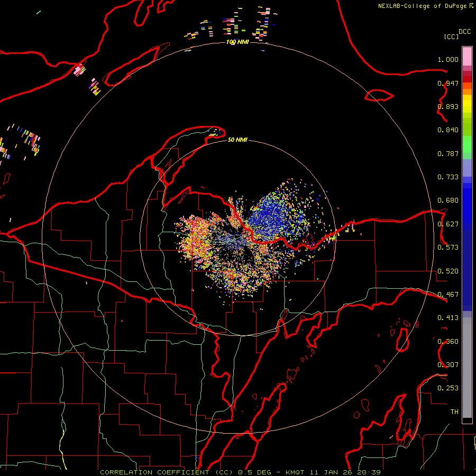The height and width of the screenshot is (476, 476).
Task: Click the 0.413 scale value
Action: [448, 318]
